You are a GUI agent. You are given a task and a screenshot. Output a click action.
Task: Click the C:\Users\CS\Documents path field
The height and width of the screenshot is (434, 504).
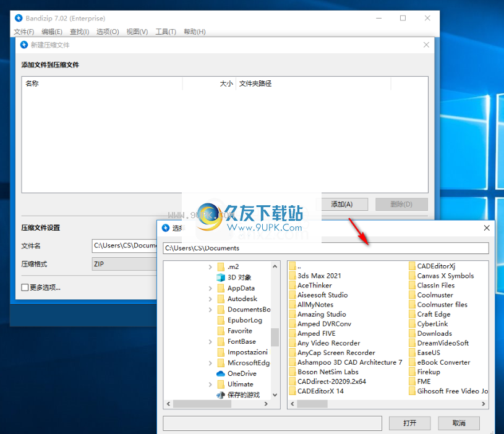pos(326,248)
